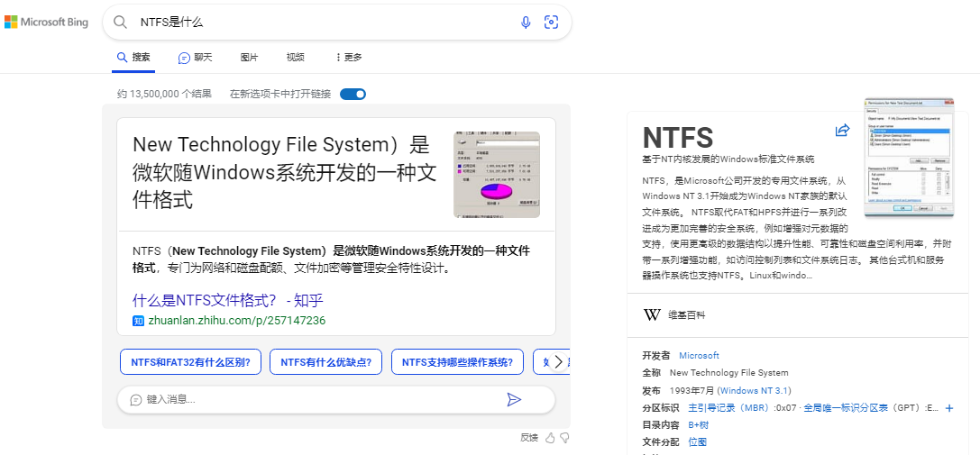This screenshot has width=980, height=455.
Task: Click the featured answer heading New Technology File System
Action: click(284, 173)
